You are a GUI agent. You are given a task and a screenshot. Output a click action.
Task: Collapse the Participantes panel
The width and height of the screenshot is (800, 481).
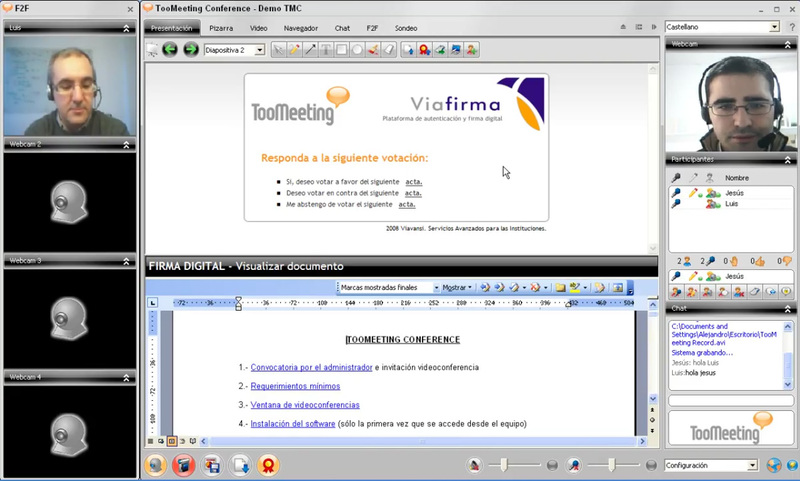[787, 160]
